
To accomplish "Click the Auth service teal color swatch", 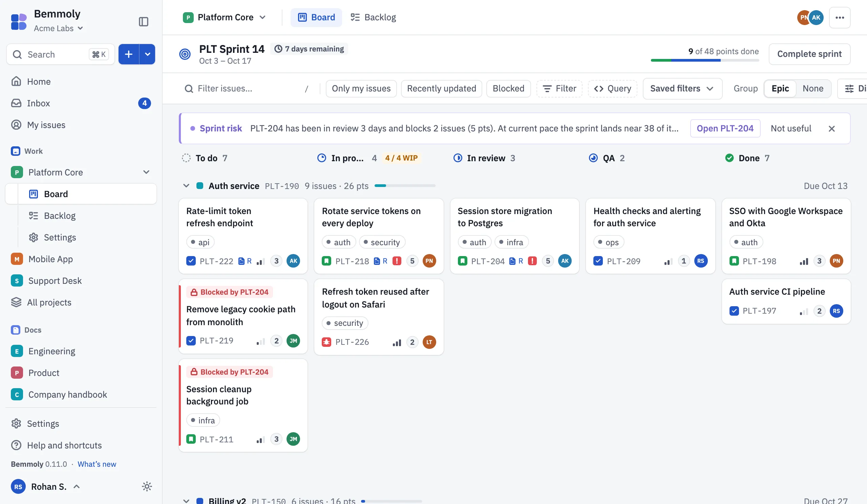I will 199,186.
